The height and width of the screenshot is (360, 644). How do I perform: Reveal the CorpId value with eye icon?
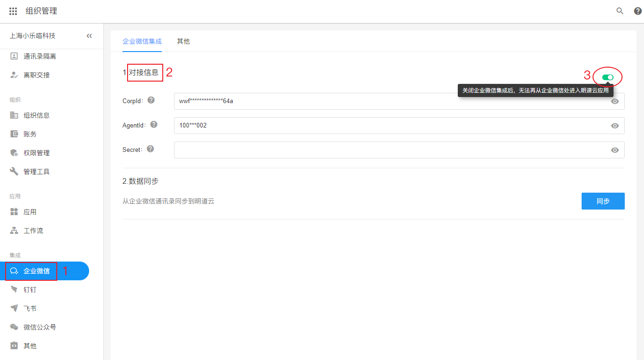[x=614, y=101]
